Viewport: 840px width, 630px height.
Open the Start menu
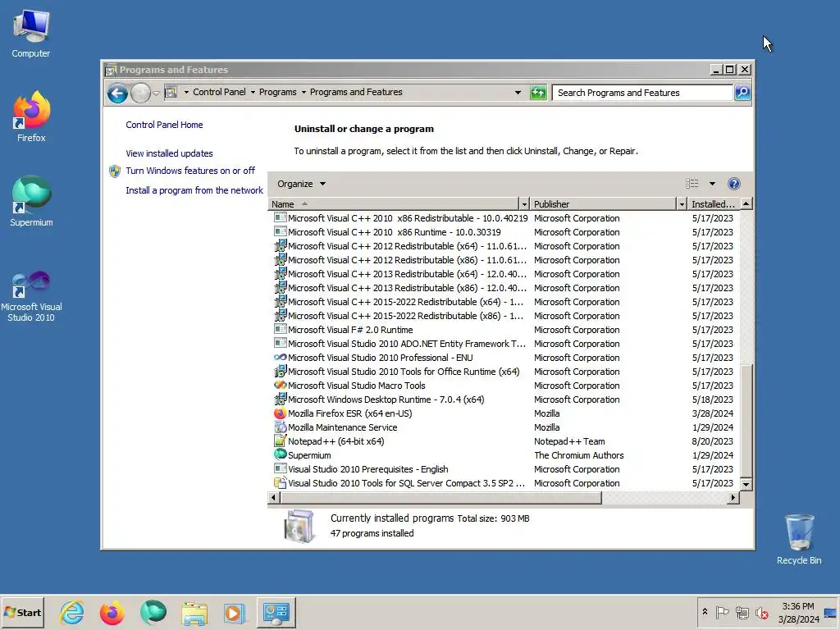[22, 612]
